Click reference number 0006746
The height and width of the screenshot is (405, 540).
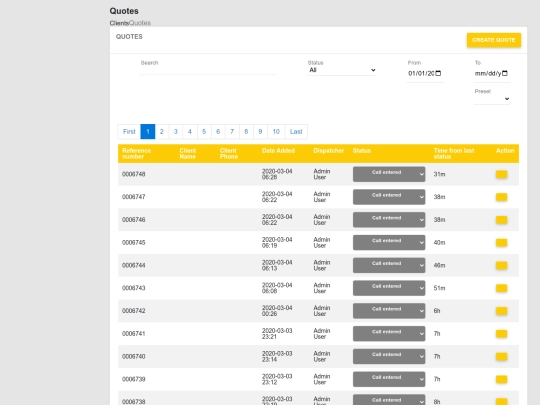(x=134, y=220)
